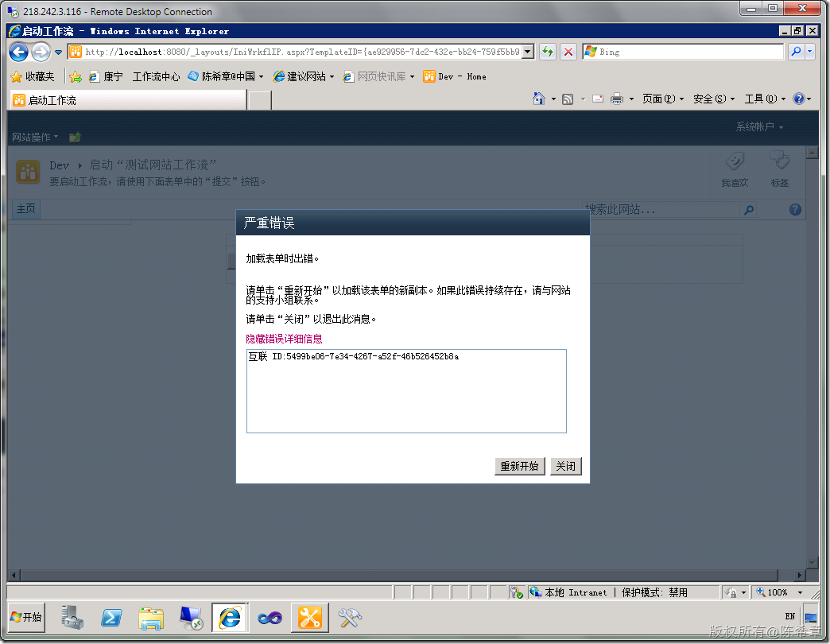Open the 收藏夹 favorites button
This screenshot has width=830, height=644.
click(33, 77)
